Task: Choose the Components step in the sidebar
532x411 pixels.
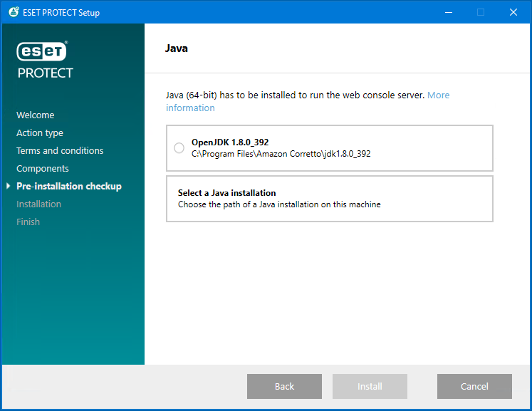Action: (43, 169)
